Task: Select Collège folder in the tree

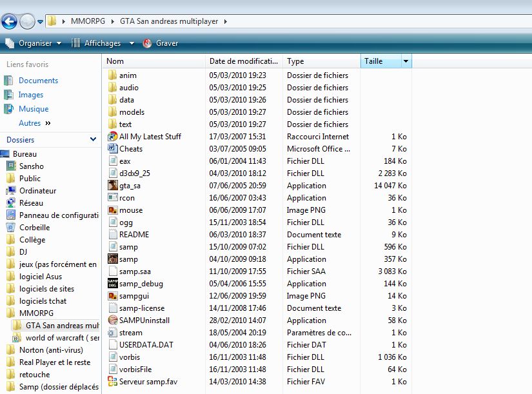Action: [32, 240]
